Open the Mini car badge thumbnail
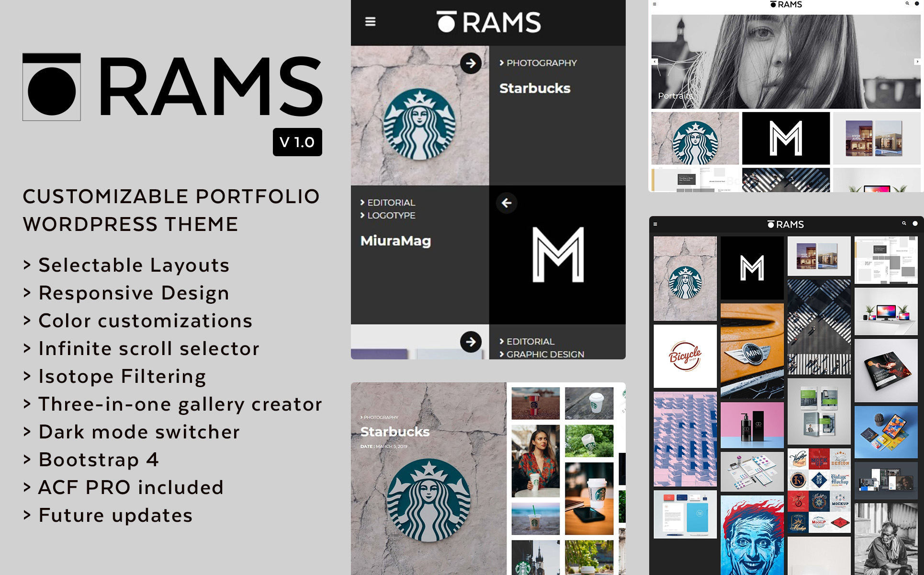This screenshot has width=924, height=575. tap(752, 351)
